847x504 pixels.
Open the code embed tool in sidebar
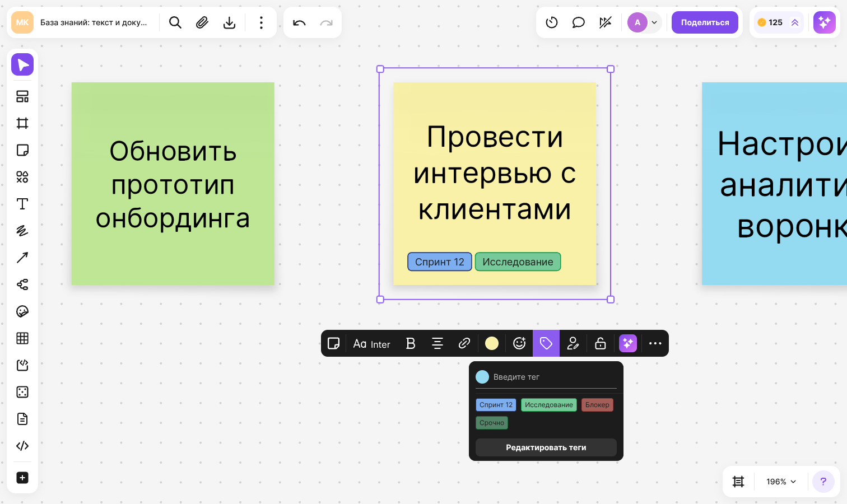coord(22,446)
